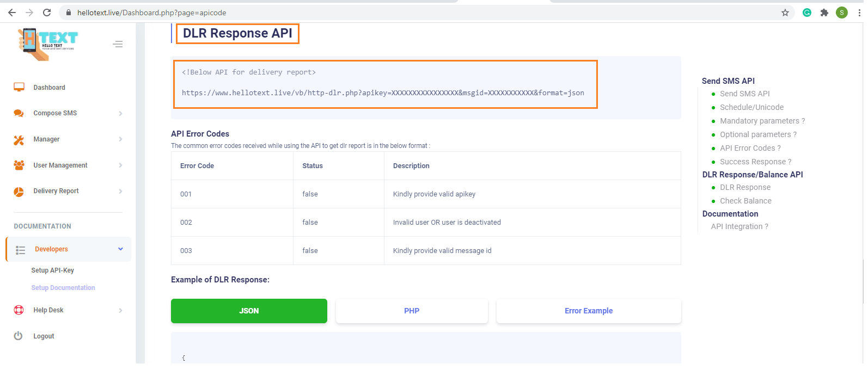Reload the page in browser
Viewport: 868px width, 376px height.
47,13
